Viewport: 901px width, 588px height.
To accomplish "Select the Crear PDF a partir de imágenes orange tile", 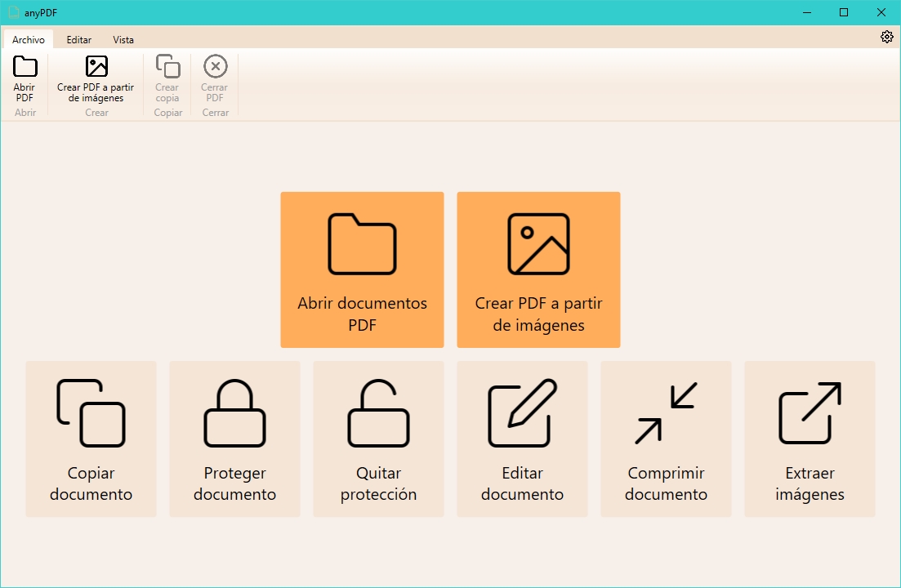I will (x=538, y=269).
